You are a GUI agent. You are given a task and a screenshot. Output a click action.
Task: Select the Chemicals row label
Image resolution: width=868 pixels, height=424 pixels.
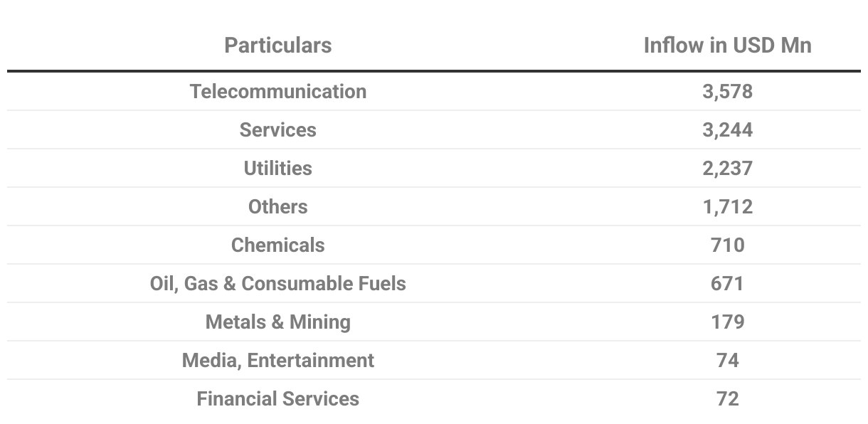[x=277, y=245]
